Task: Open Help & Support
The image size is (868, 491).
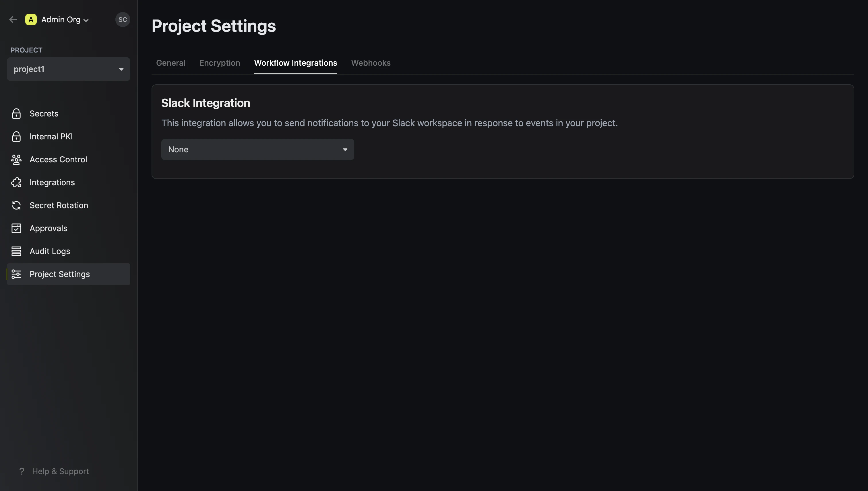Action: 54,471
